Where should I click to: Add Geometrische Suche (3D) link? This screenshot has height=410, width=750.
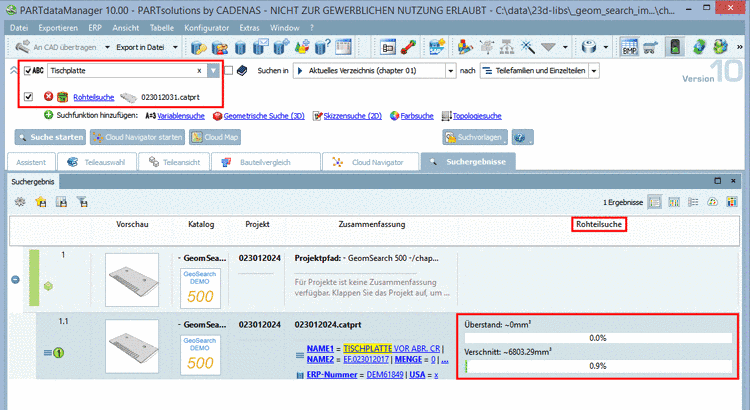tap(264, 116)
